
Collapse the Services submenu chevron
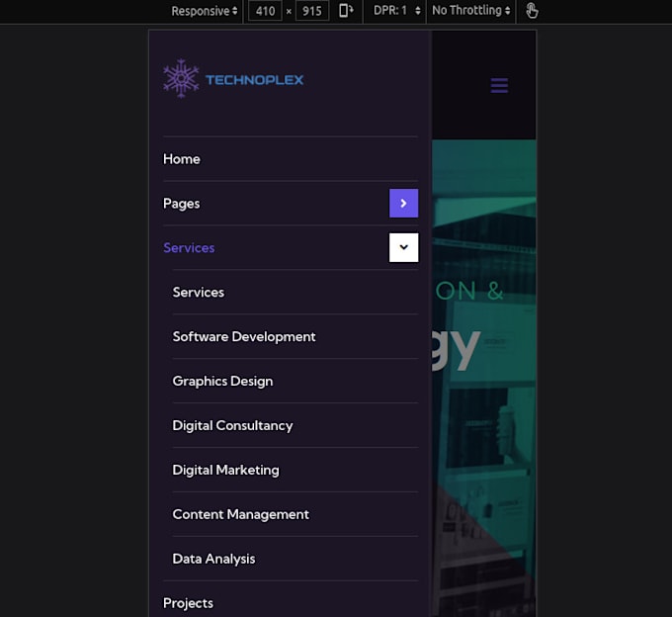click(x=403, y=247)
